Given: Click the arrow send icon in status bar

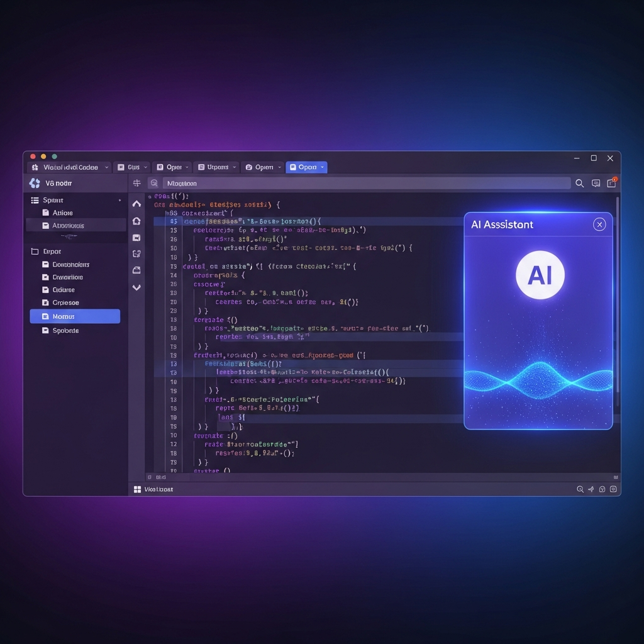Looking at the screenshot, I should (x=591, y=489).
